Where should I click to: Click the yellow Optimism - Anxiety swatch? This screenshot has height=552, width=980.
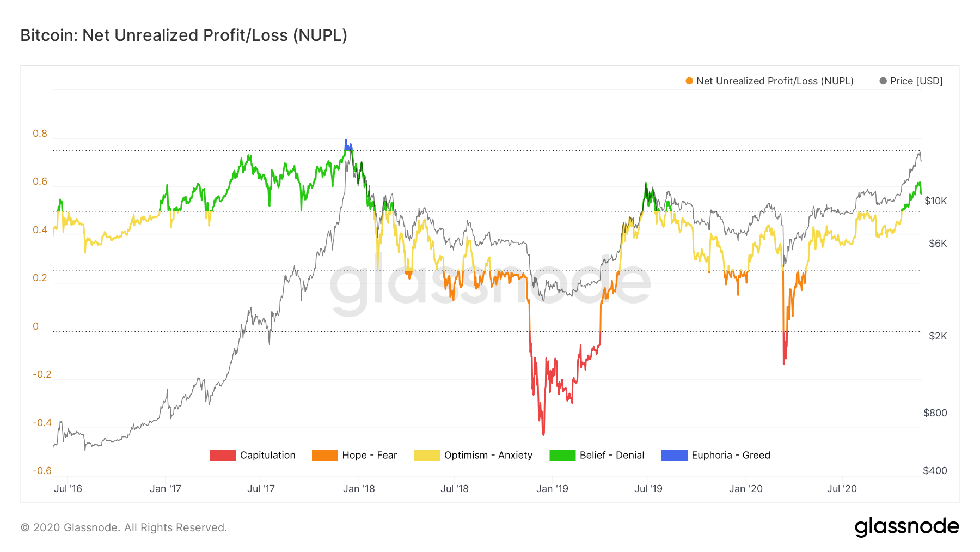pos(427,455)
